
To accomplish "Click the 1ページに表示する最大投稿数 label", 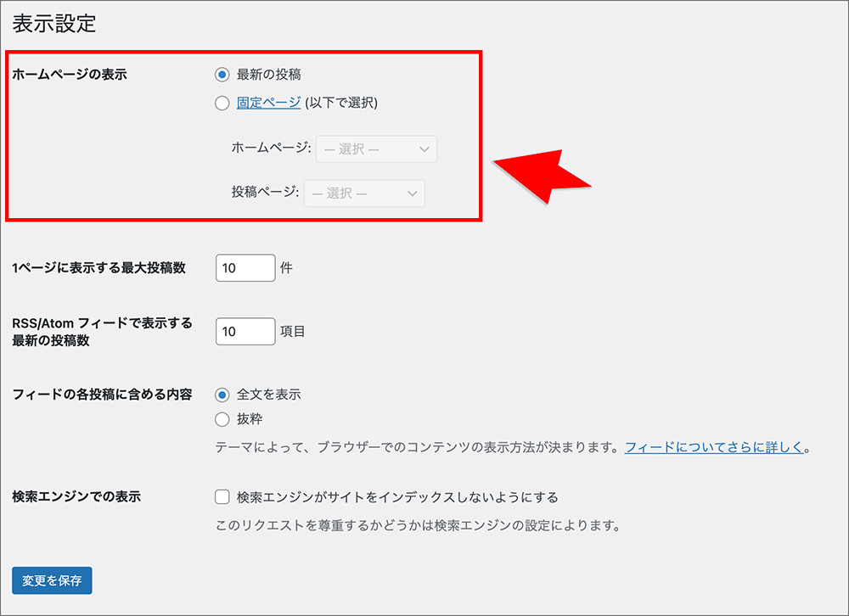I will pyautogui.click(x=98, y=267).
